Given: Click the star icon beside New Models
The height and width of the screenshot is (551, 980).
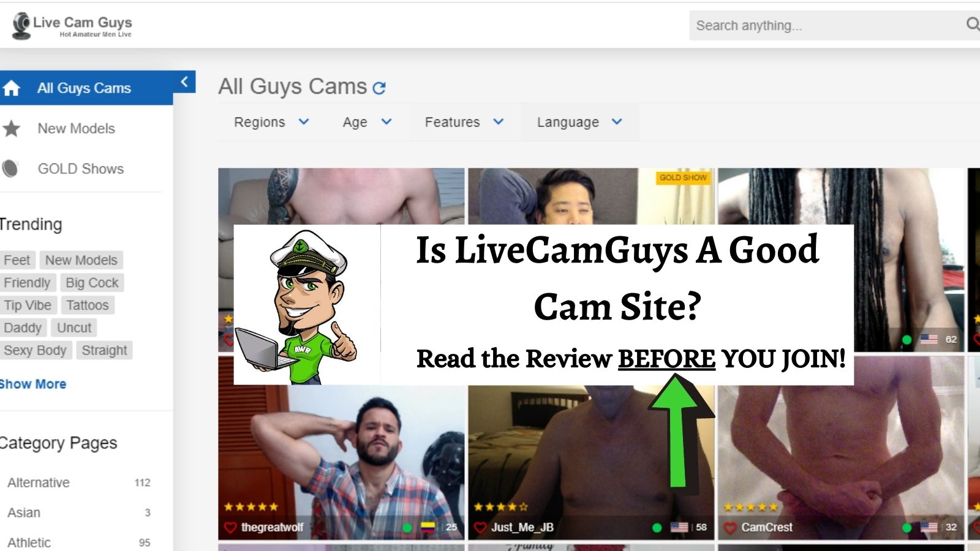Looking at the screenshot, I should 11,129.
